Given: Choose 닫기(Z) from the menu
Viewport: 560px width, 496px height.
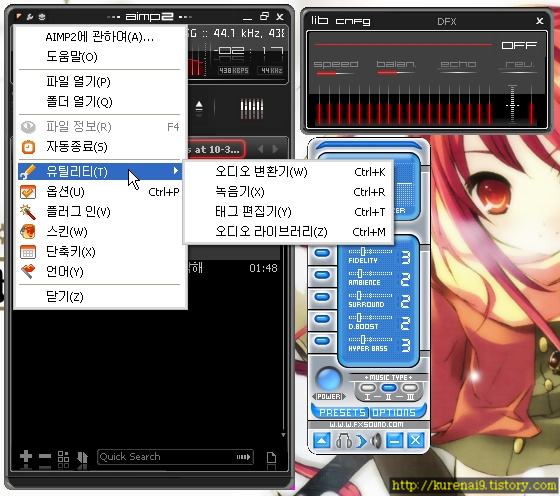Looking at the screenshot, I should pos(100,296).
